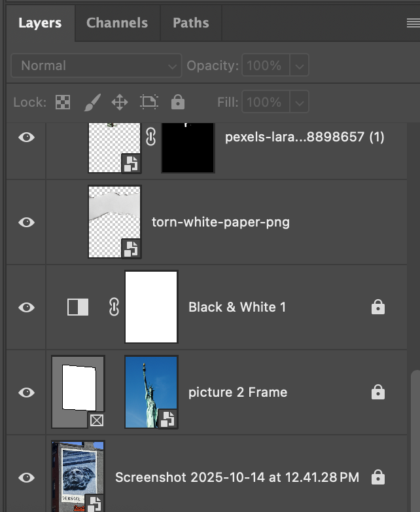Click the lock all padlock icon
Screen dimensions: 420x512
[177, 102]
